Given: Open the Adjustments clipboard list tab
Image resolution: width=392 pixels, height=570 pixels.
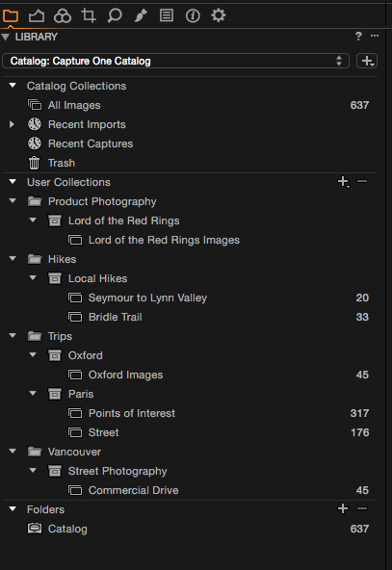Looking at the screenshot, I should (x=167, y=15).
